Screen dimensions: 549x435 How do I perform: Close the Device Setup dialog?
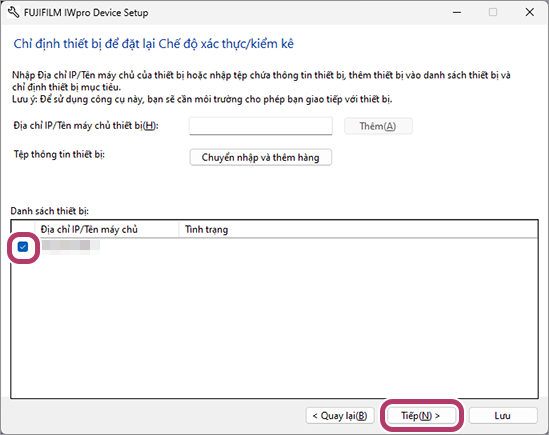pos(529,13)
